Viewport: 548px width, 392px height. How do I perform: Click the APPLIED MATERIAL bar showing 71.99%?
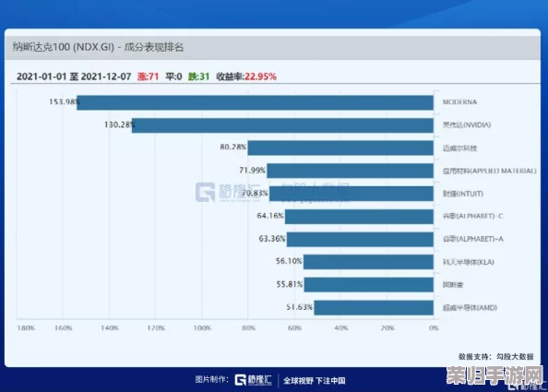[x=351, y=171]
